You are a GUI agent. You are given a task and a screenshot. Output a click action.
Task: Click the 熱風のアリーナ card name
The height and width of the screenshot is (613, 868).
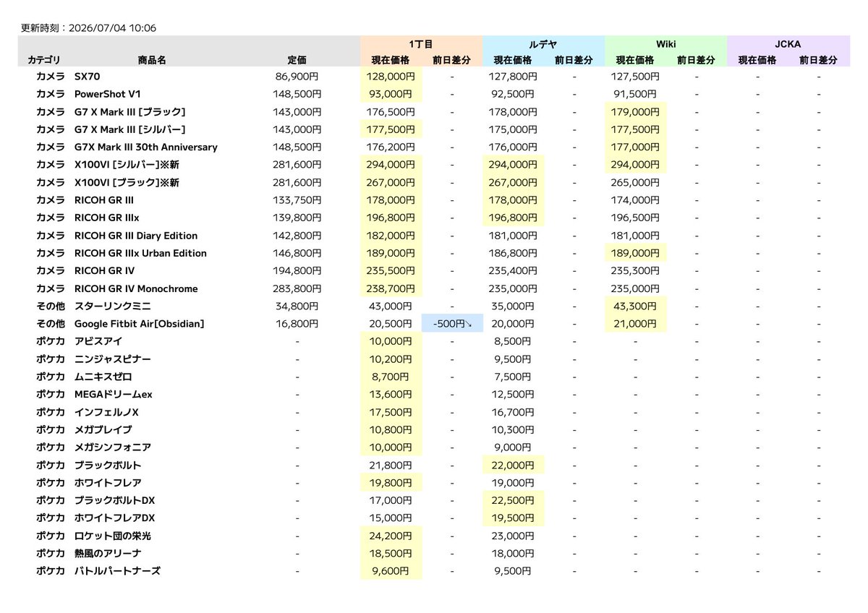point(108,554)
